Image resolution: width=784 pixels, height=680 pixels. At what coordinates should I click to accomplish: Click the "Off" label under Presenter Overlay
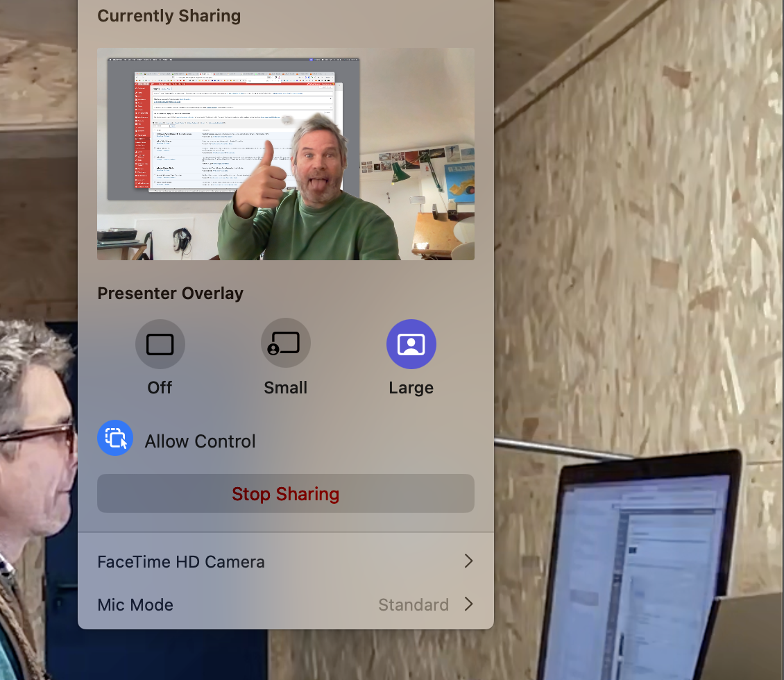pos(160,388)
